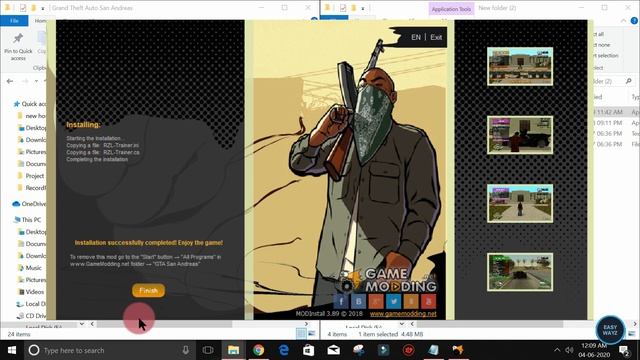Open the www.gamemodding.net link
This screenshot has height=360, width=640.
point(403,314)
